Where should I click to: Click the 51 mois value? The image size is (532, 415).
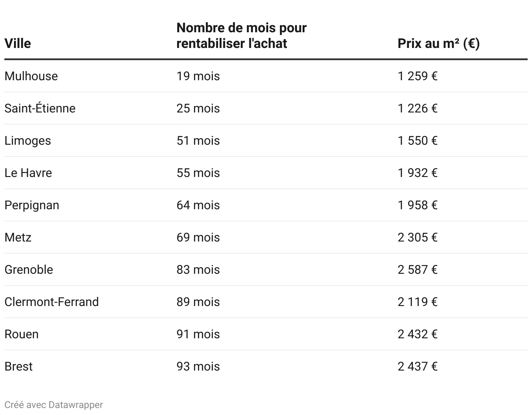[198, 140]
